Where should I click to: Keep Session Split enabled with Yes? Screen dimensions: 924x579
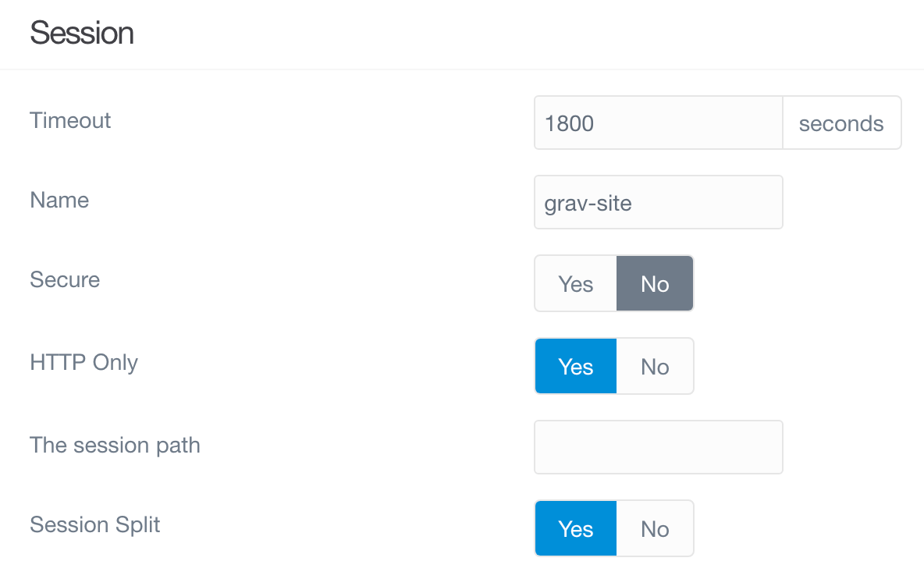pos(575,528)
